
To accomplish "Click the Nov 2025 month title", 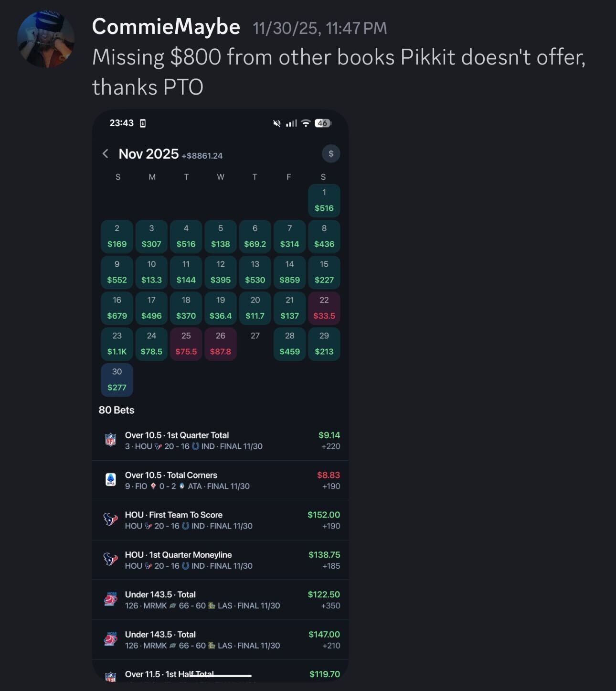I will (x=149, y=154).
